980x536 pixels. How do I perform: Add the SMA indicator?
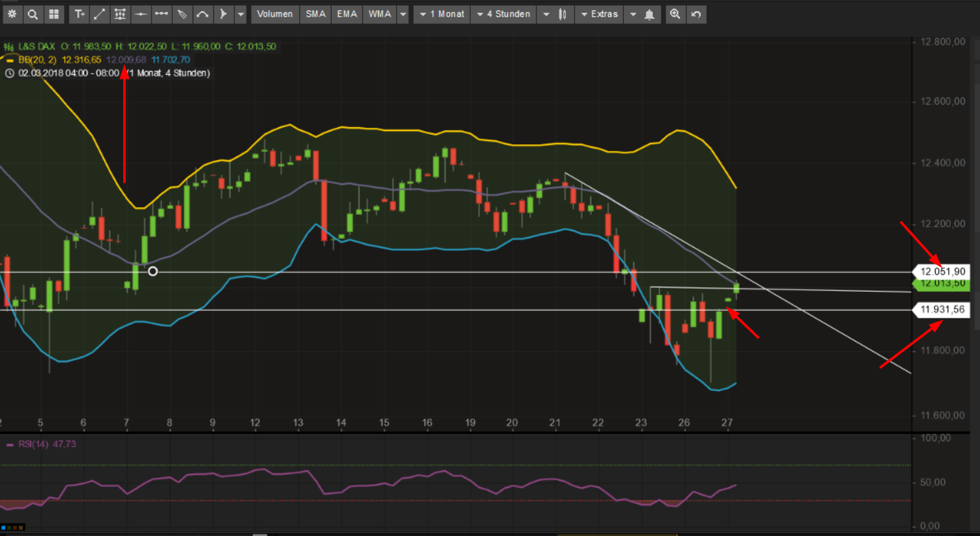click(316, 14)
